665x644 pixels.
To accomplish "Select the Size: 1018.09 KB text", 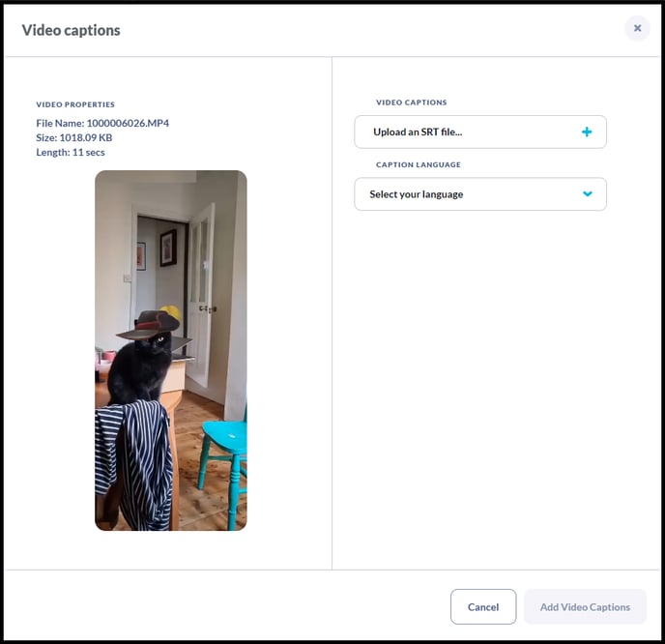I will (x=74, y=137).
